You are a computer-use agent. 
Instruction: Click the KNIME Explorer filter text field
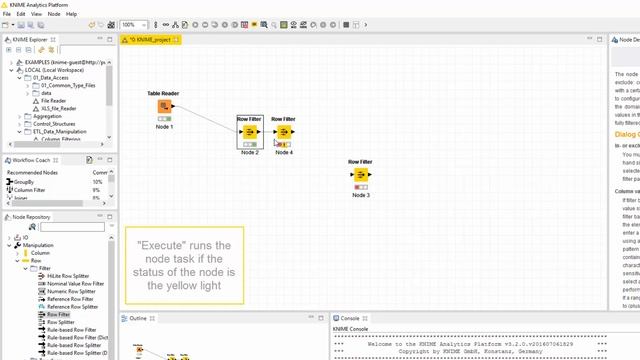click(x=87, y=50)
